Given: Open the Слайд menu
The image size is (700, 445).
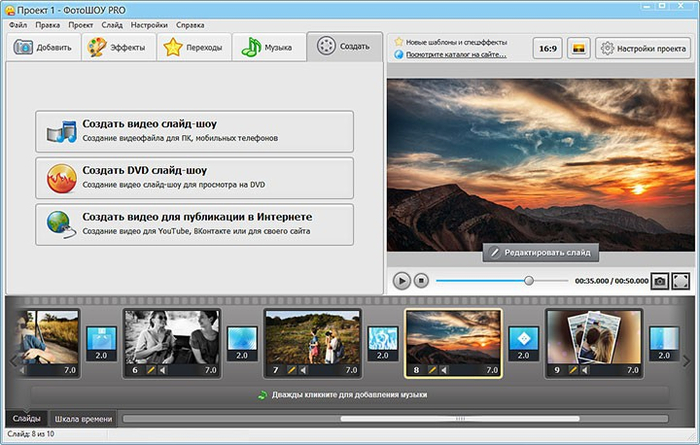Looking at the screenshot, I should [112, 23].
